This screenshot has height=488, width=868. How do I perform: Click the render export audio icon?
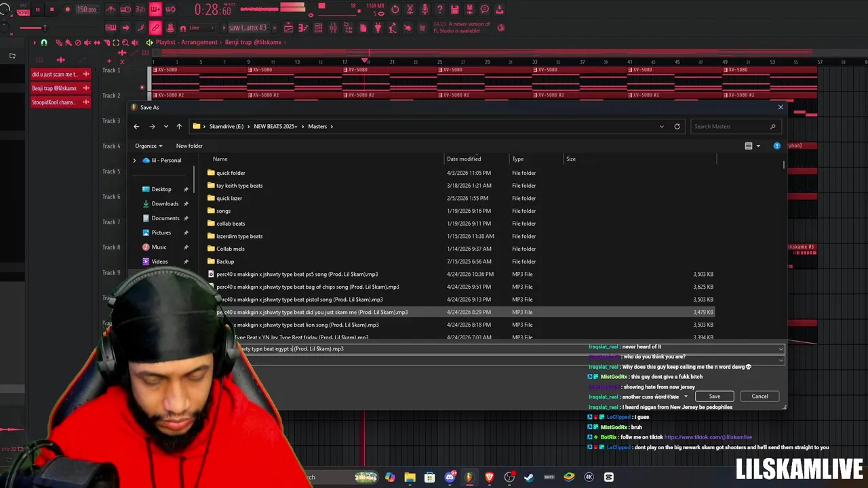click(470, 9)
